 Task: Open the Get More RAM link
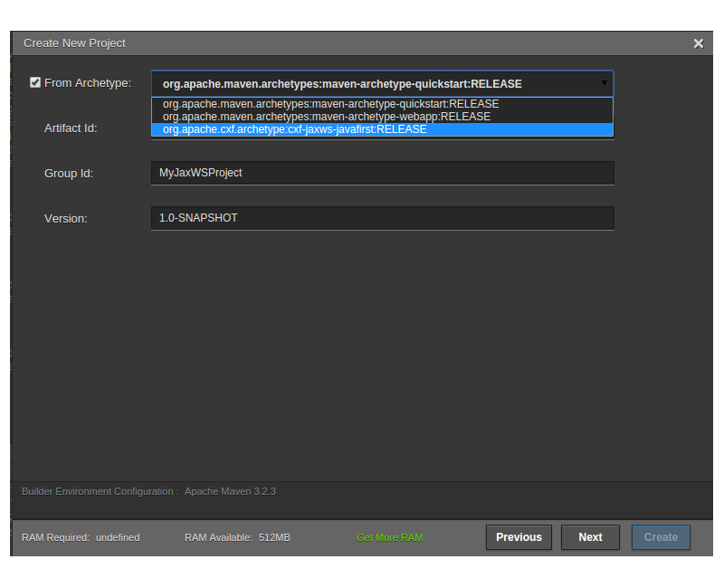[x=390, y=537]
